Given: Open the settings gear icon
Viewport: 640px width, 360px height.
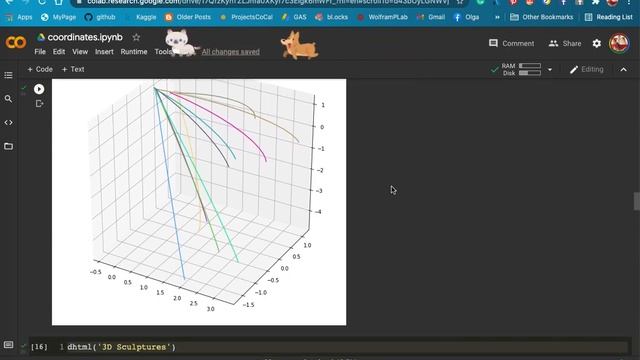Looking at the screenshot, I should [596, 43].
